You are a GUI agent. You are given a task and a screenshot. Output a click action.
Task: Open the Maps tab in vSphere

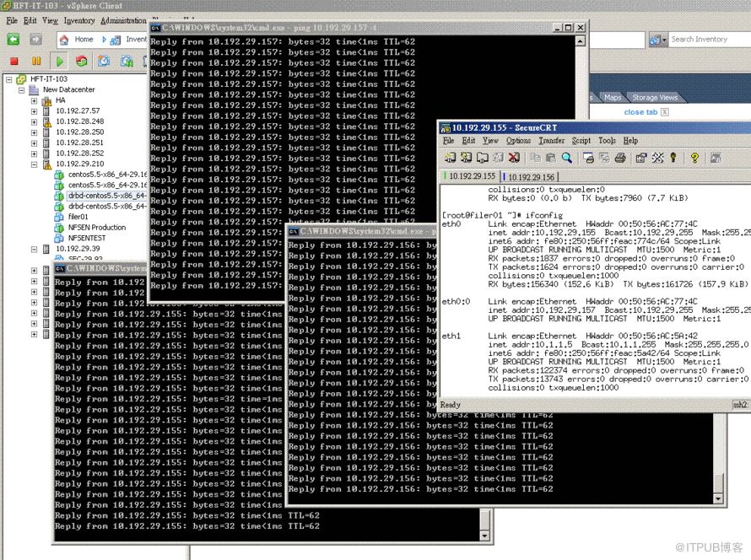[x=612, y=98]
